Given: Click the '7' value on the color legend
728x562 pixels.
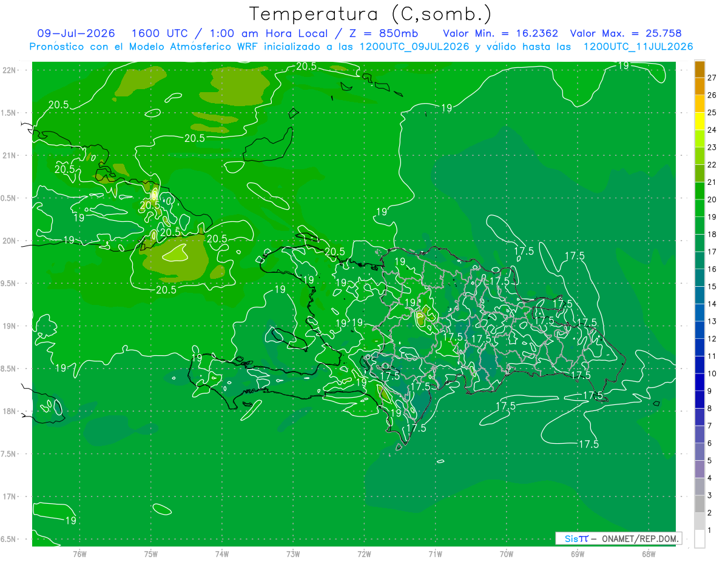Looking at the screenshot, I should coord(710,426).
